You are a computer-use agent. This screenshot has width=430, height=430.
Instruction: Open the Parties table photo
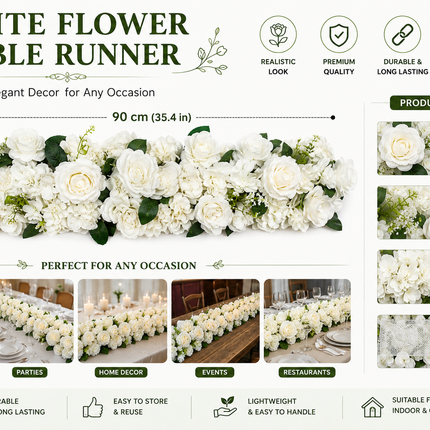pos(37,321)
